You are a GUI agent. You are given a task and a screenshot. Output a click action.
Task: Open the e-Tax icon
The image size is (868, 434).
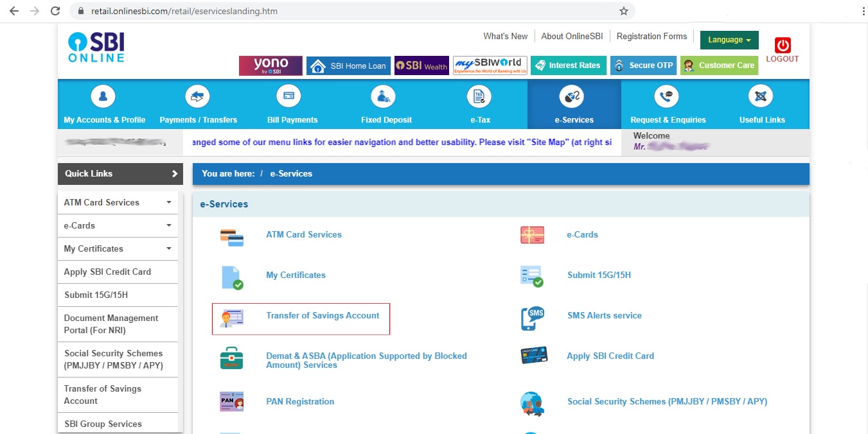[479, 97]
